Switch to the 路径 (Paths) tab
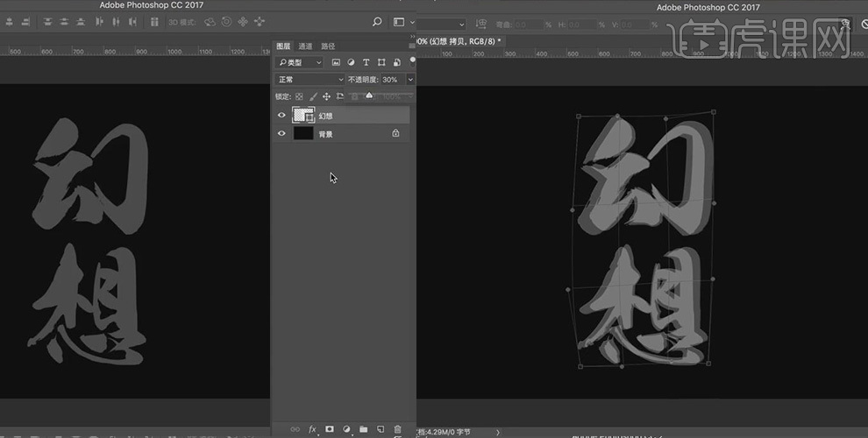868x438 pixels. pyautogui.click(x=328, y=46)
